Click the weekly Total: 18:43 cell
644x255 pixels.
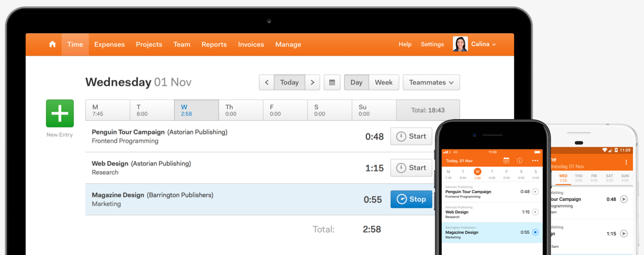pos(428,110)
